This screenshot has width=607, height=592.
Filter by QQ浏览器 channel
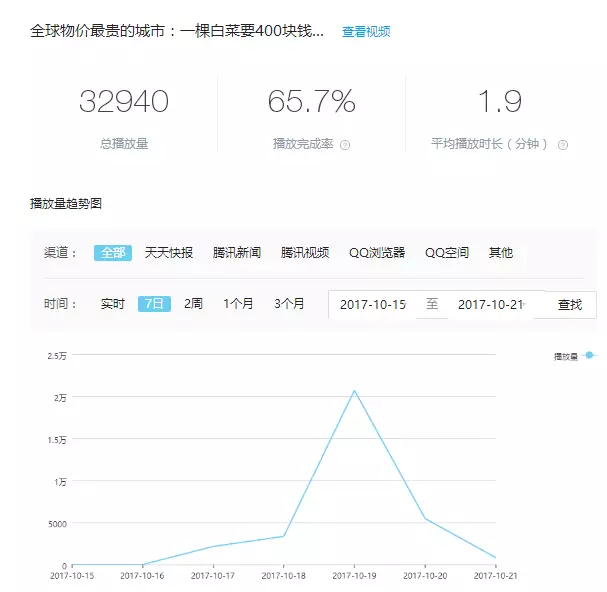(377, 253)
